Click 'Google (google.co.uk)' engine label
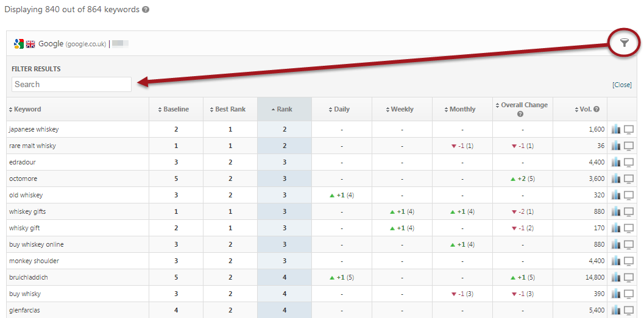This screenshot has width=644, height=318. click(x=73, y=43)
